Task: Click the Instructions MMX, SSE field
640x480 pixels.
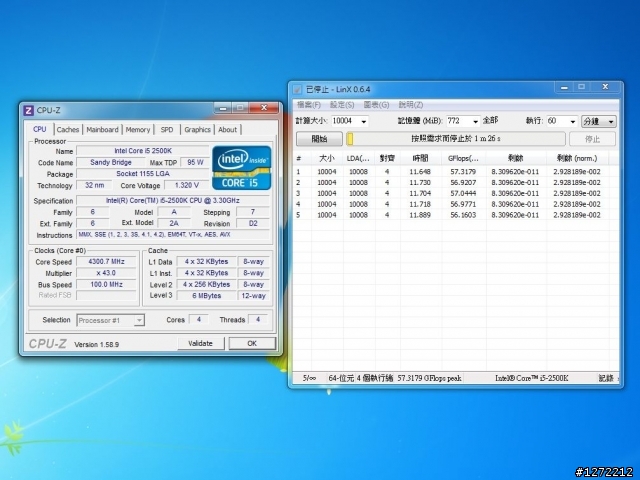Action: click(x=173, y=235)
